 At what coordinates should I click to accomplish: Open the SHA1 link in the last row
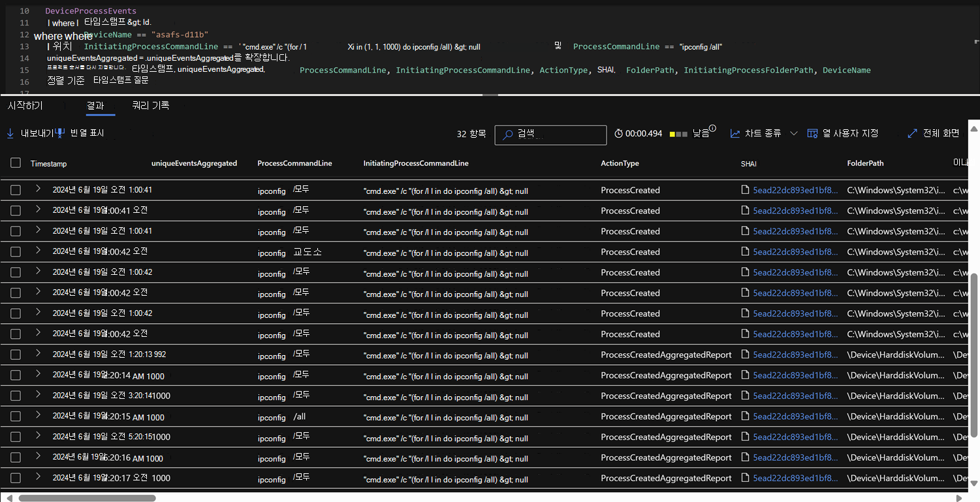click(795, 478)
